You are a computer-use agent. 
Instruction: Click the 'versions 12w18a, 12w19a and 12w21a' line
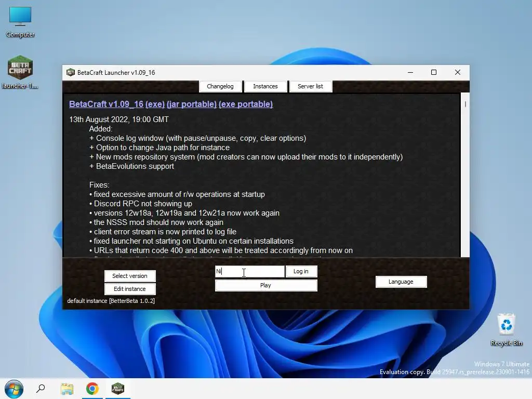click(x=184, y=213)
